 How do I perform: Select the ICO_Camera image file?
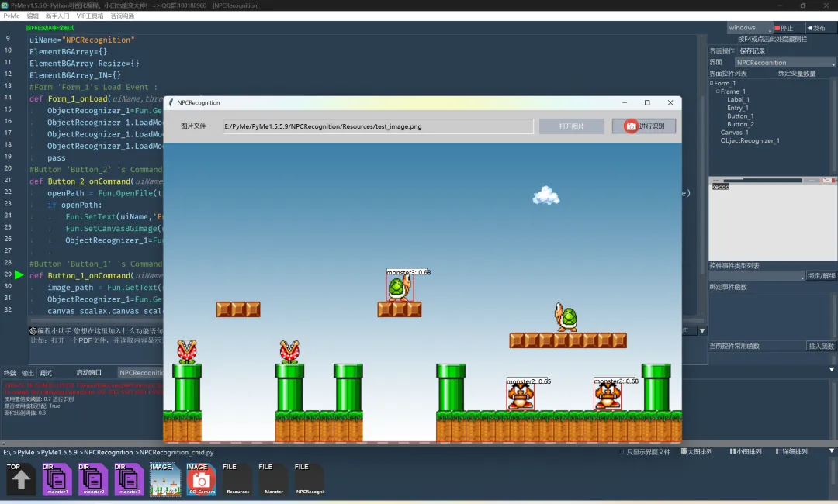[201, 479]
